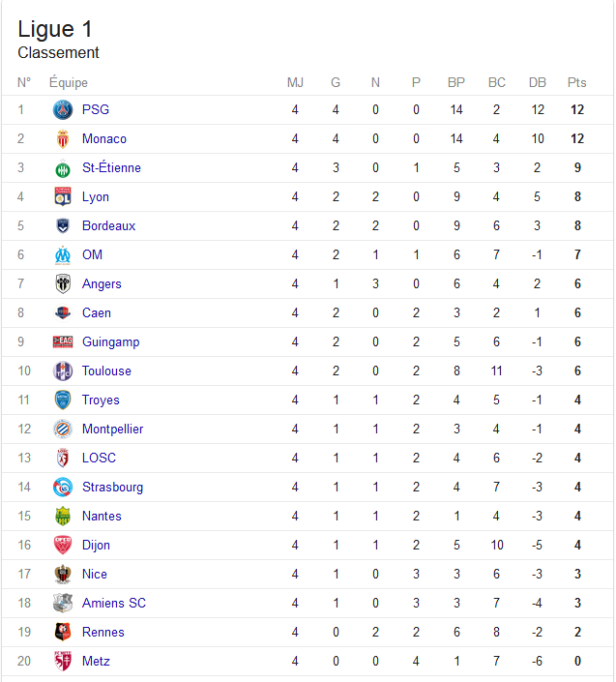This screenshot has width=616, height=682.
Task: Click the Strasbourg club logo
Action: 63,488
